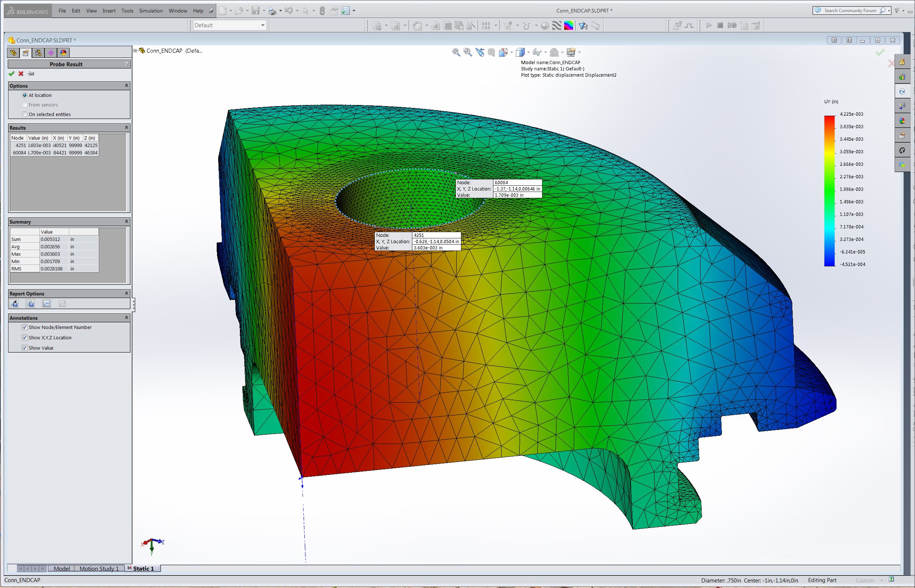Image resolution: width=915 pixels, height=588 pixels.
Task: Expand the Conn_ENDCAP tree node
Action: [x=135, y=50]
